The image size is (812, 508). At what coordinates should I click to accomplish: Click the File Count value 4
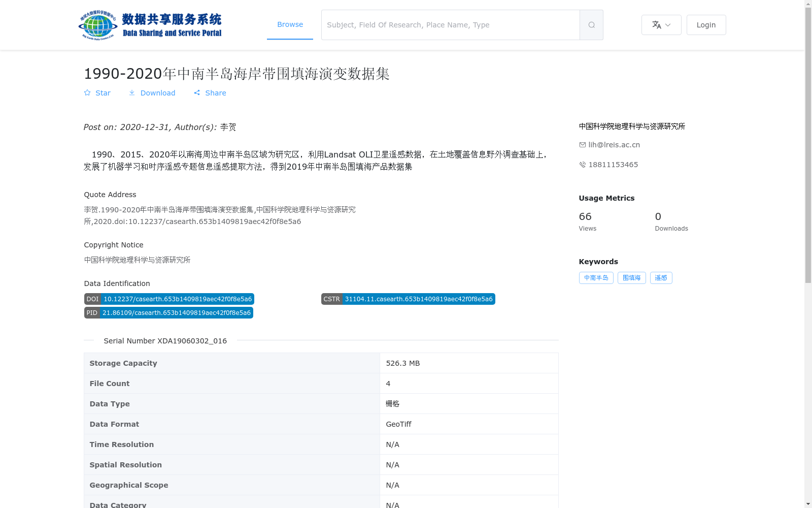[x=388, y=384]
